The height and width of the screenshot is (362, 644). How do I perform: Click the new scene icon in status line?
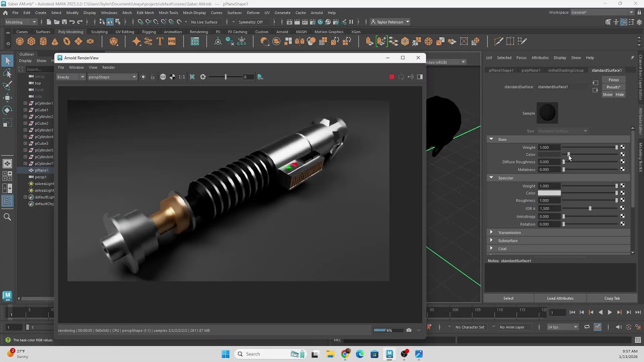tap(49, 22)
